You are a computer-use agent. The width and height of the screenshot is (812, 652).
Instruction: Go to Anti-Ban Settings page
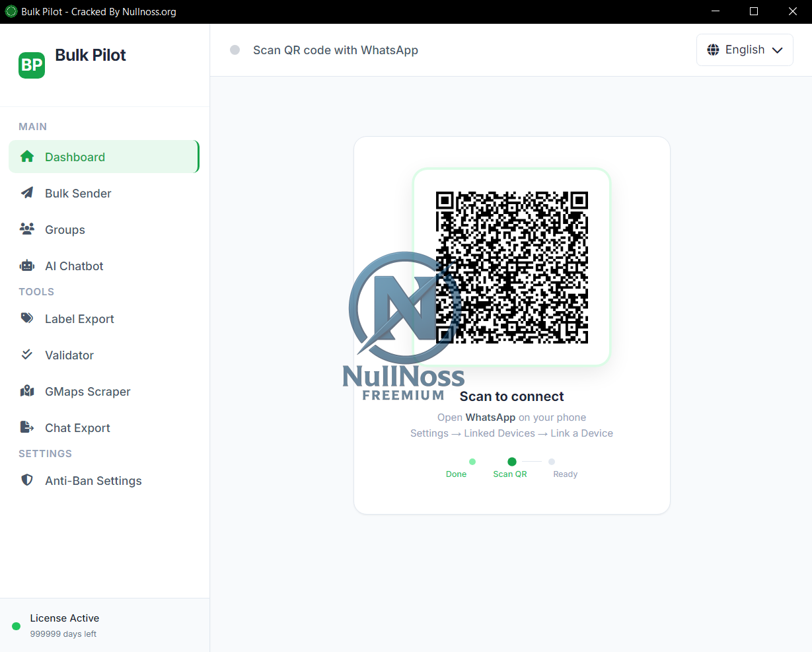pos(93,481)
